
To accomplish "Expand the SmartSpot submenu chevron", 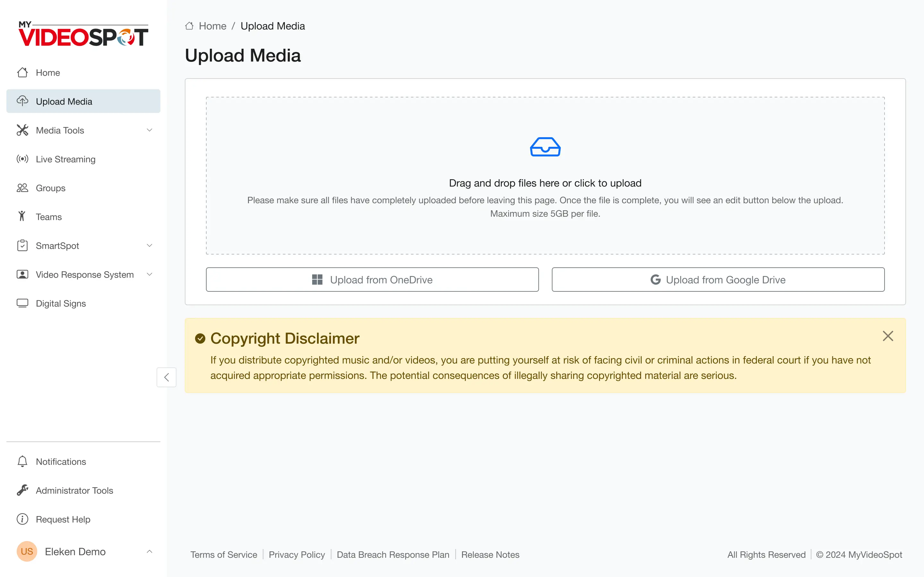I will pos(149,245).
